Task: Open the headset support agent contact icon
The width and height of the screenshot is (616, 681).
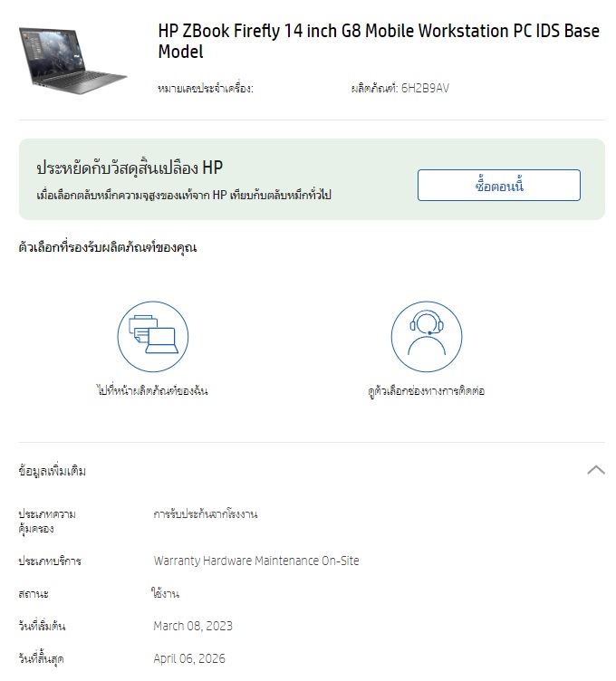Action: pos(426,337)
